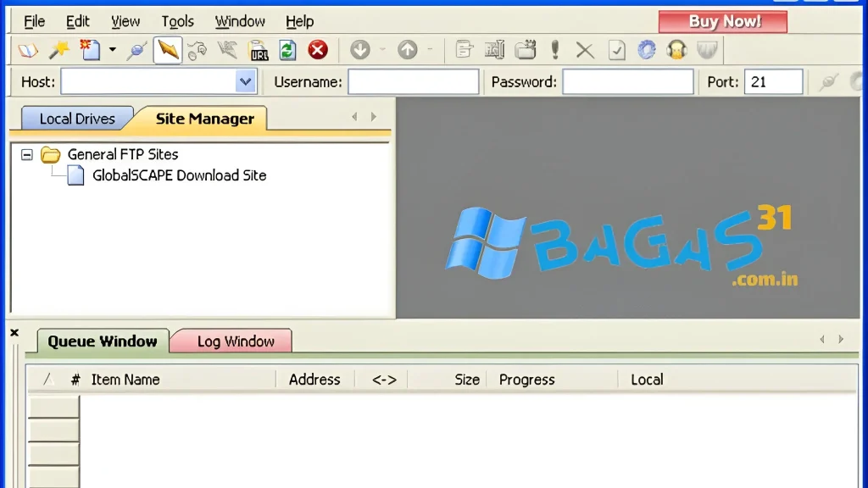
Task: Collapse the General FTP Sites tree node
Action: [26, 154]
